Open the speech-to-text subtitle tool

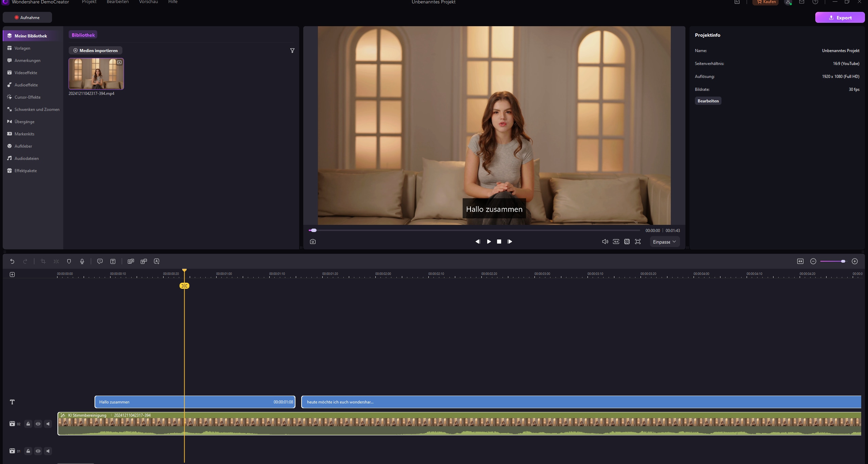(131, 261)
